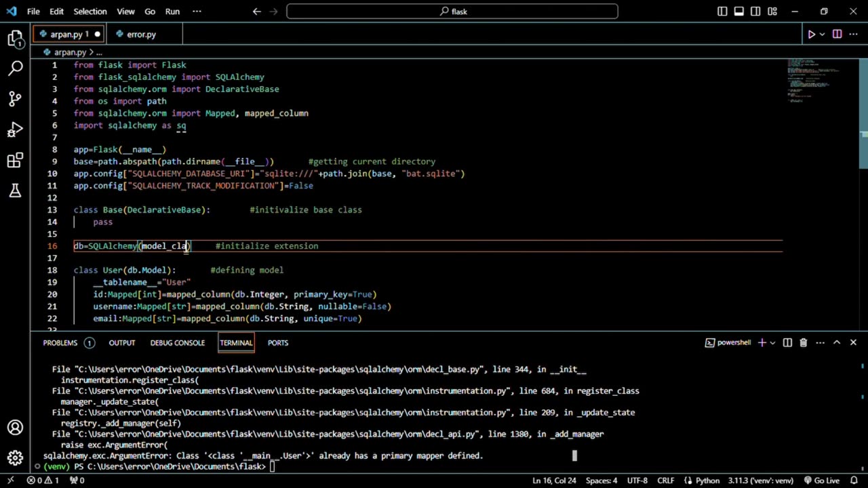The image size is (868, 488).
Task: Open the Source Control view
Action: [x=16, y=99]
